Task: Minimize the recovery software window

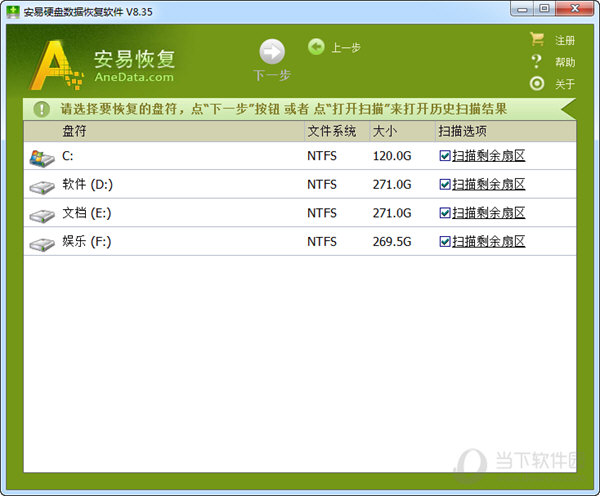Action: (x=522, y=9)
